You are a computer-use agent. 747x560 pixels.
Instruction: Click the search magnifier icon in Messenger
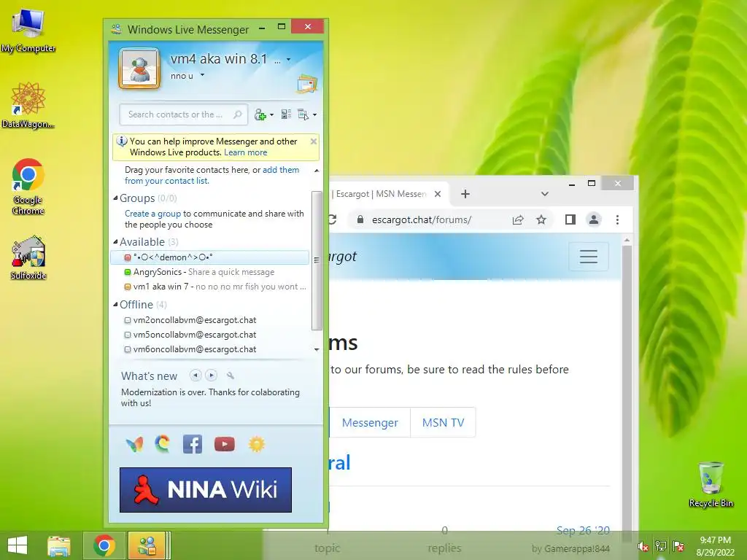pos(237,114)
